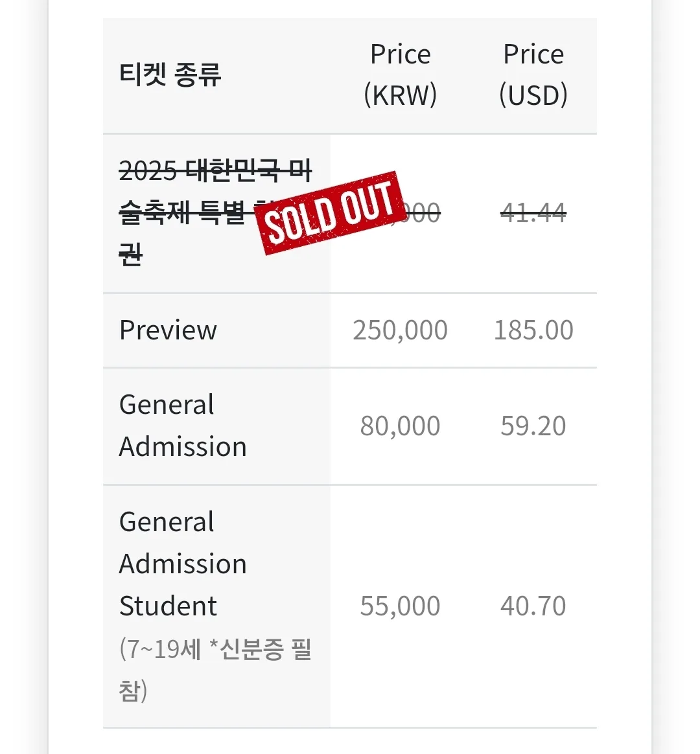Click the red SOLD OUT stamp
Image resolution: width=700 pixels, height=754 pixels.
[x=332, y=212]
